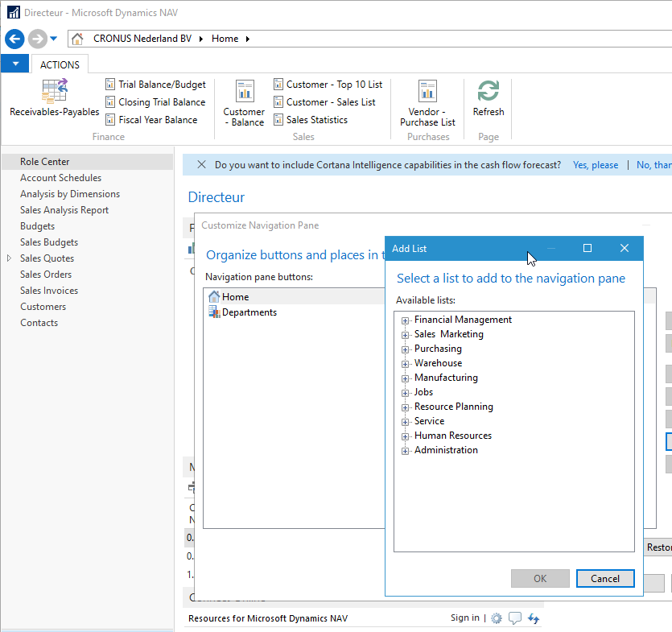Open Sales Invoices list
This screenshot has height=632, width=672.
(x=49, y=291)
